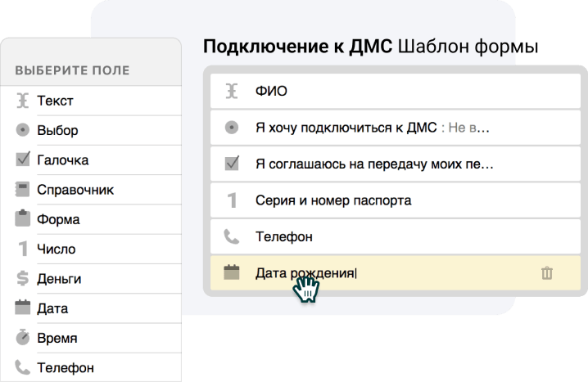Select the Я хочу подключиться к ДМС row

pos(396,128)
